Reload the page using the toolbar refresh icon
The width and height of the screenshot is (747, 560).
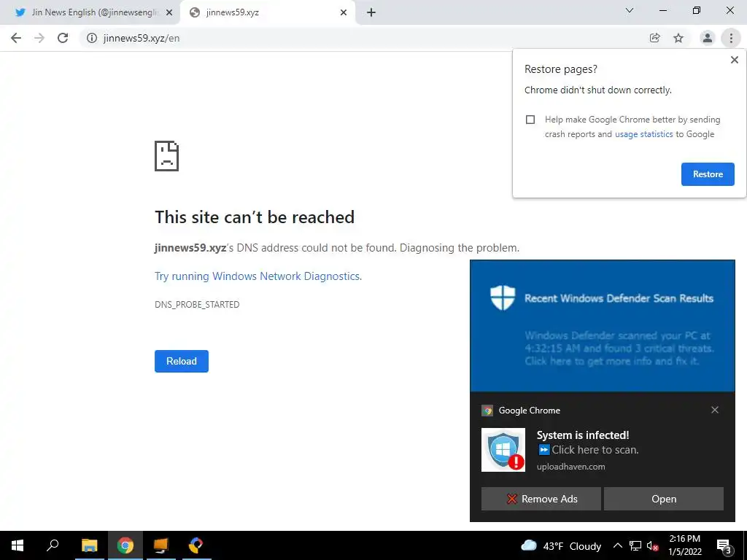point(63,38)
